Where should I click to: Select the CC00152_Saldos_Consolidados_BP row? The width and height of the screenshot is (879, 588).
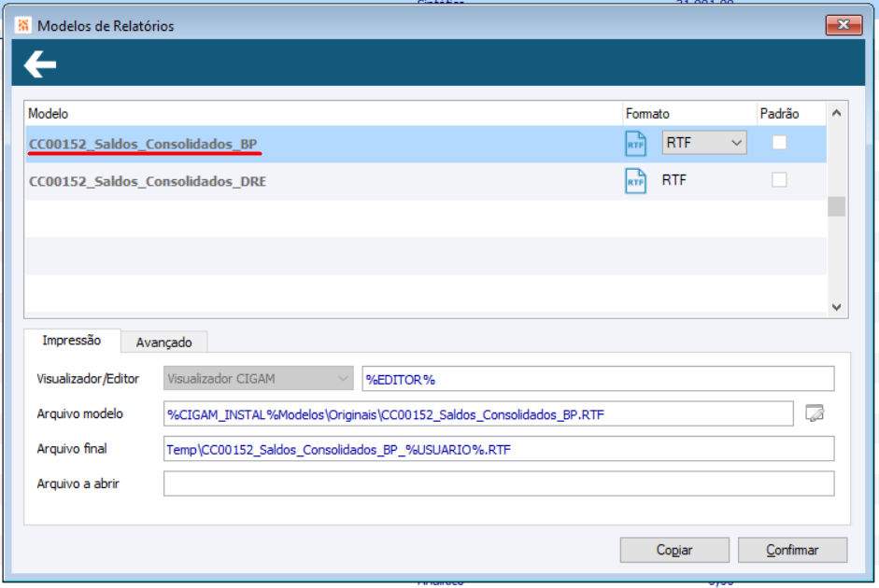coord(425,144)
